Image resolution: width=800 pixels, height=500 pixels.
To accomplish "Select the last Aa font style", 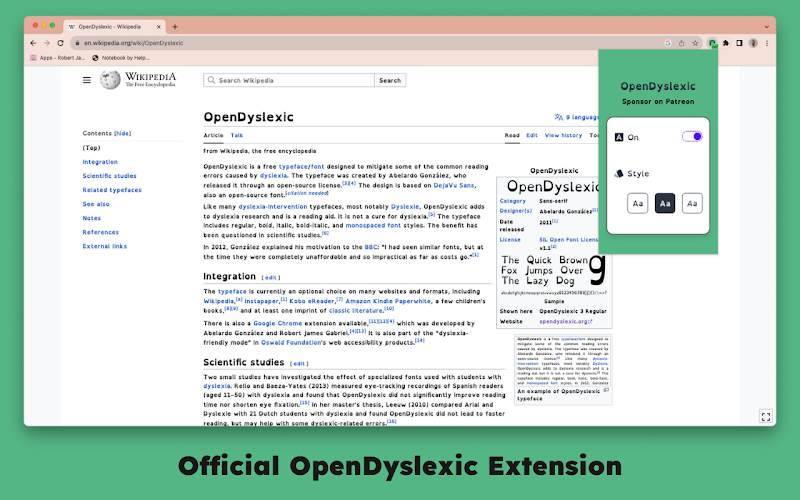I will (x=692, y=203).
